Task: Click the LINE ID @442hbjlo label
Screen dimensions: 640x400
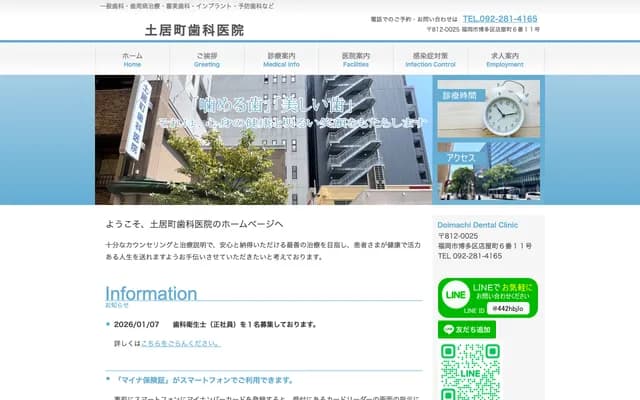Action: point(508,309)
